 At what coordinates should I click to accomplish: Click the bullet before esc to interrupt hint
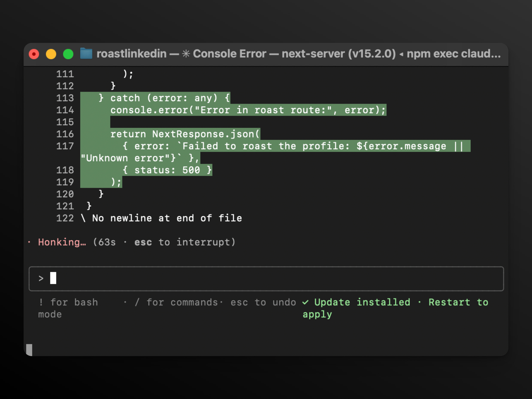[125, 242]
